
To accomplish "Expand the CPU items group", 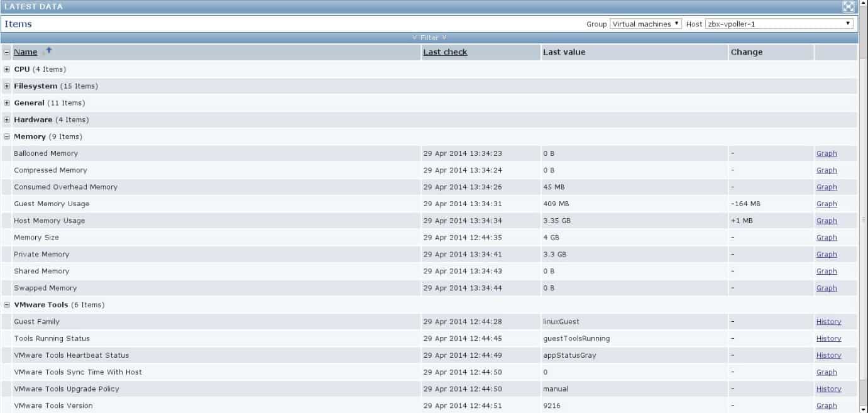I will coord(7,69).
